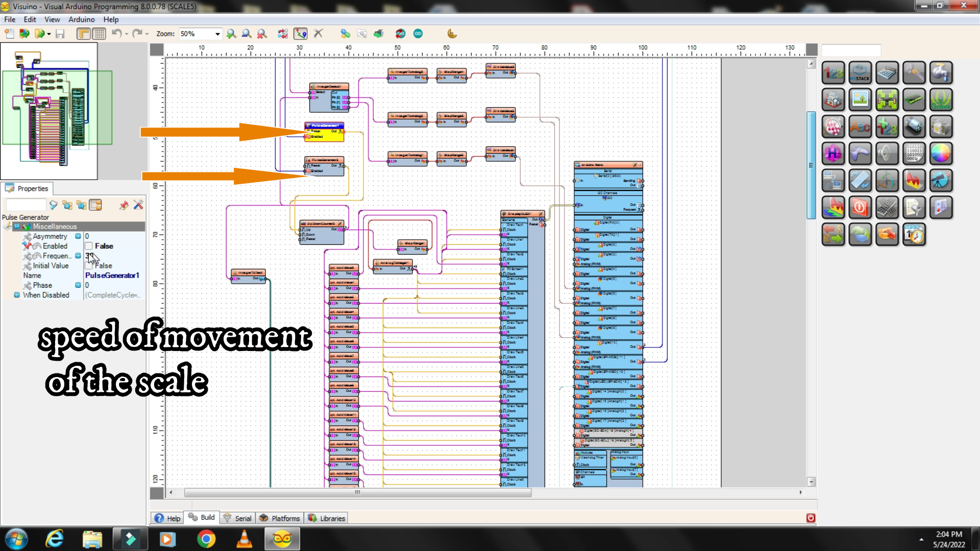The width and height of the screenshot is (980, 551).
Task: Expand the Asymmetry property
Action: coord(78,236)
